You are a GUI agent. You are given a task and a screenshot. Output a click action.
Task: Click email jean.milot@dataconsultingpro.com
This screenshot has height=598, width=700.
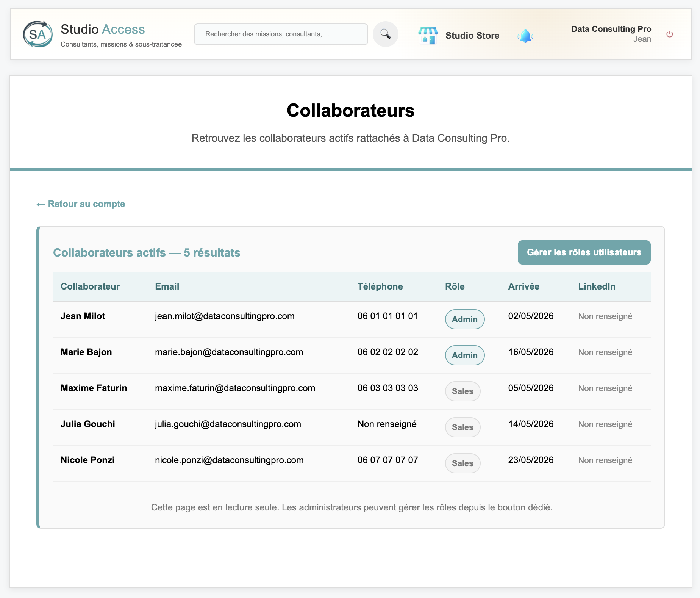coord(225,316)
